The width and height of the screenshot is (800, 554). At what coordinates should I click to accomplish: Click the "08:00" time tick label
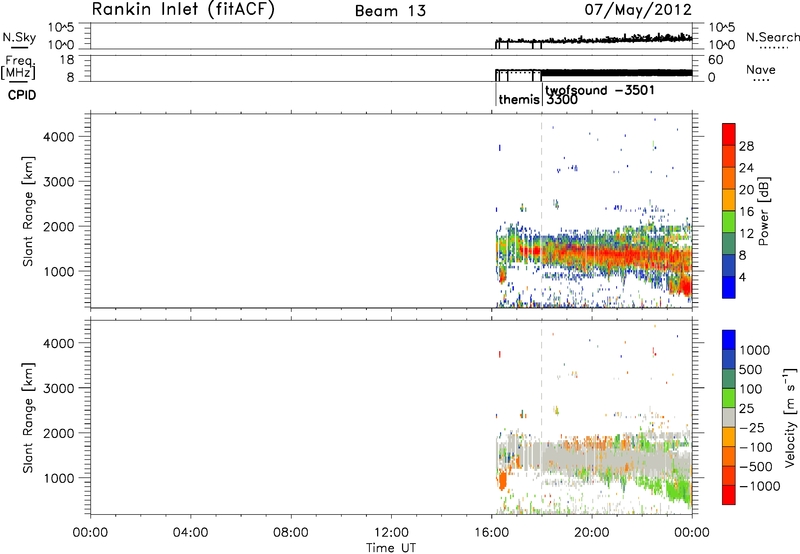pos(290,533)
